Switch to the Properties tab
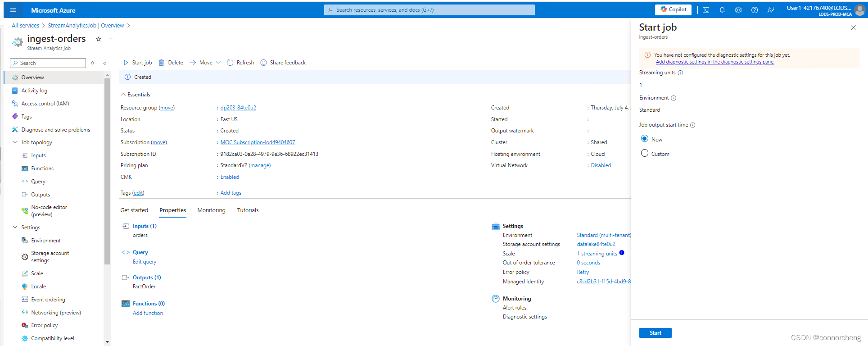 tap(172, 210)
